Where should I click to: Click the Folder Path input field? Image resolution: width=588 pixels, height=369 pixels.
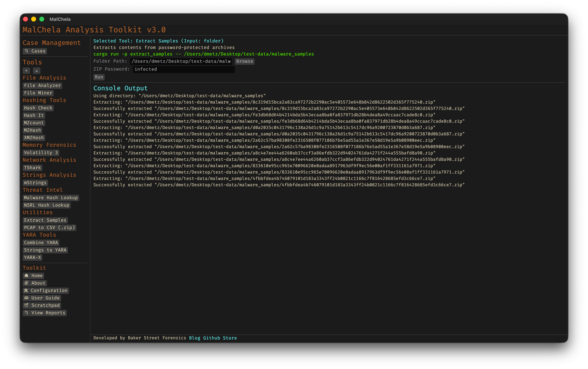pos(181,61)
